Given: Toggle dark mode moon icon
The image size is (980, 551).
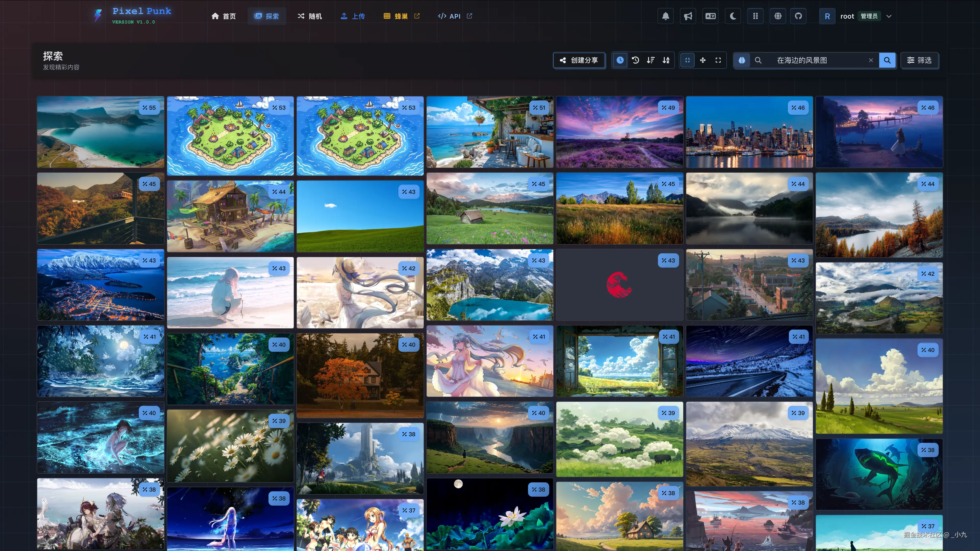Looking at the screenshot, I should pos(733,16).
